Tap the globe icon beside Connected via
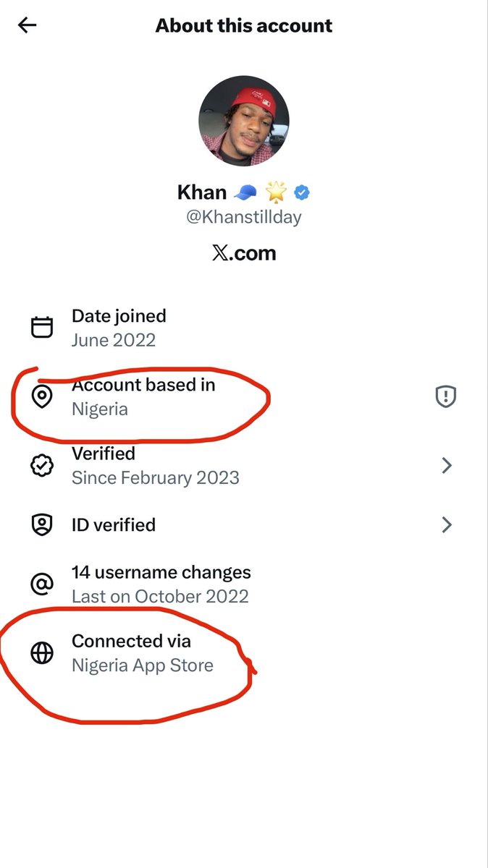Image resolution: width=488 pixels, height=868 pixels. [42, 653]
